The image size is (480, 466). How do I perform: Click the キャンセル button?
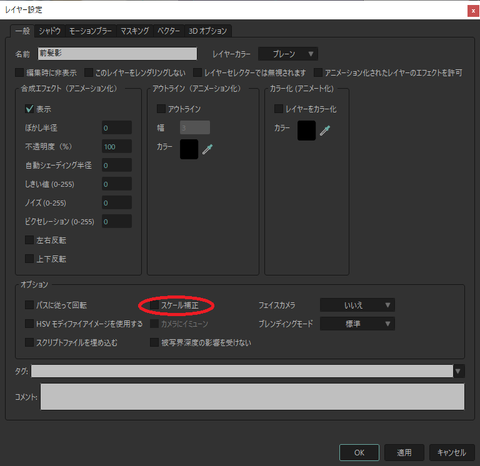pos(452,452)
